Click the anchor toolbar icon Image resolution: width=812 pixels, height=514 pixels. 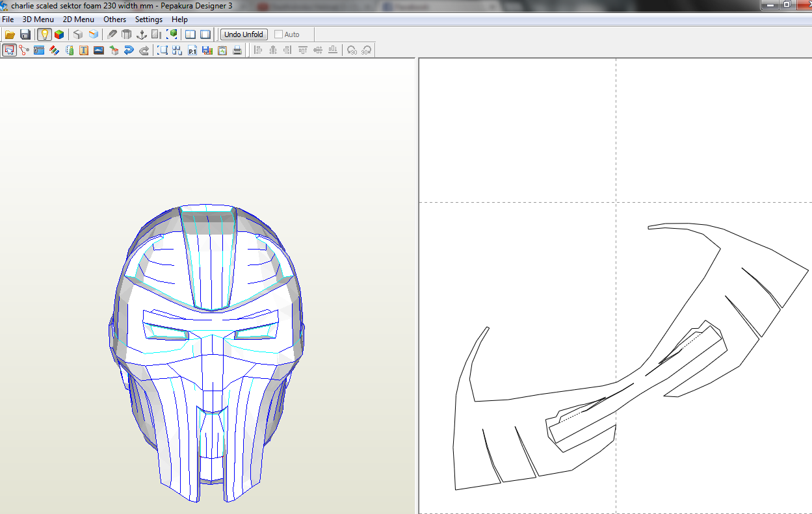142,34
